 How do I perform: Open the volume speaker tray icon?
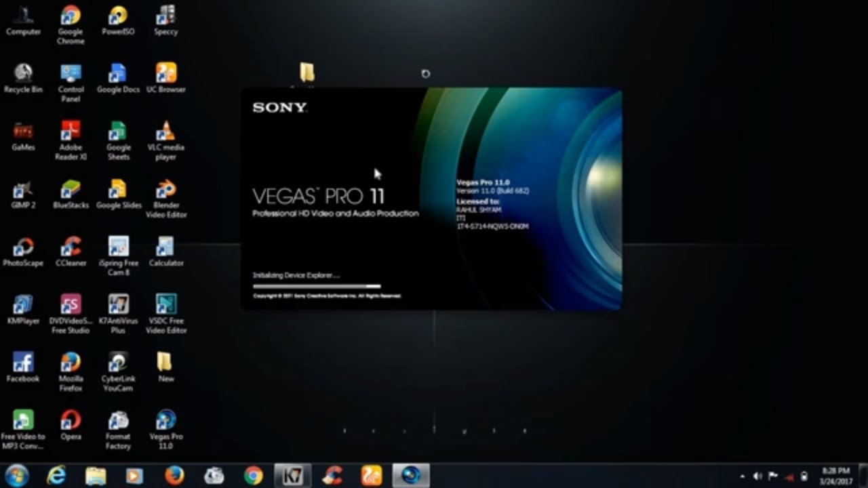(757, 476)
